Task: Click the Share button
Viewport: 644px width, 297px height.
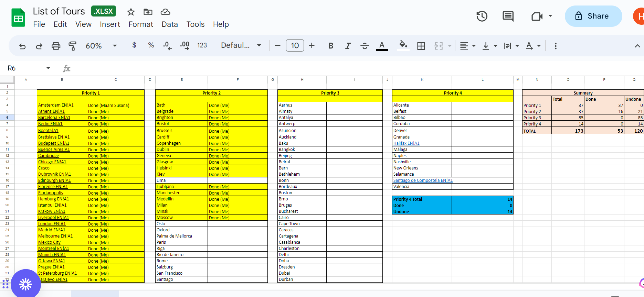Action: pos(593,16)
